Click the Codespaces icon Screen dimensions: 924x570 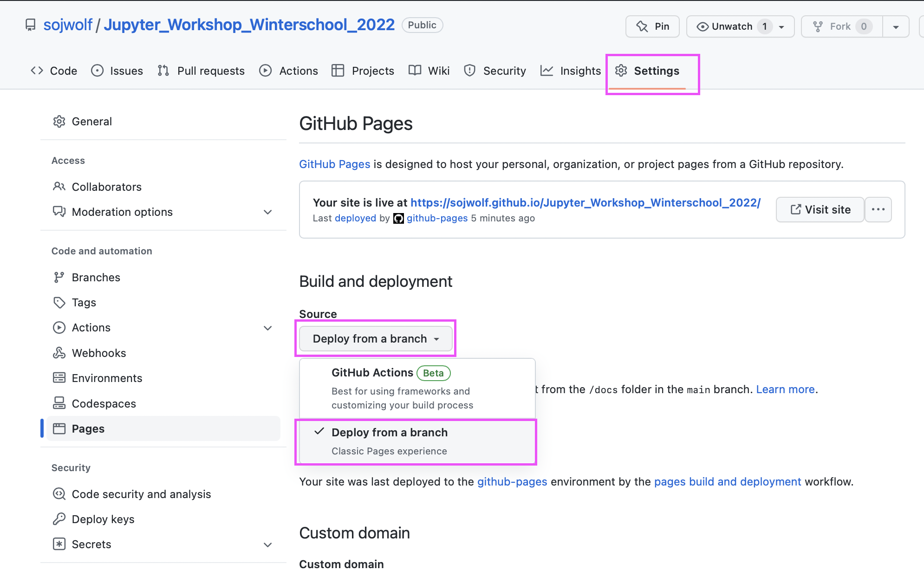point(59,403)
